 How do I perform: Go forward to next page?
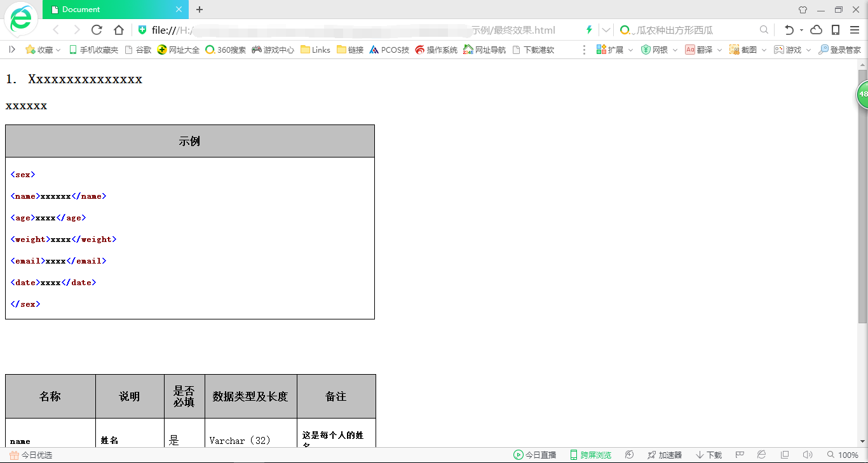76,30
